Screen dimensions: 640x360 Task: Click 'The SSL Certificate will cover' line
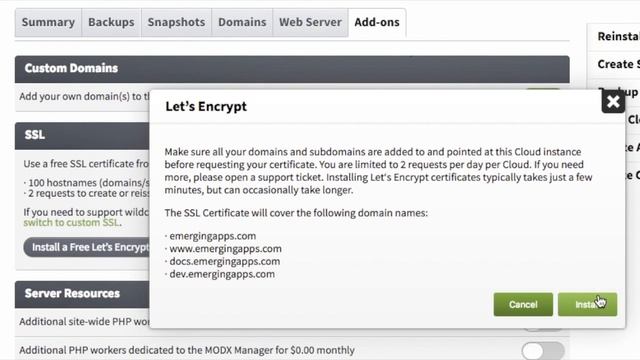(296, 213)
